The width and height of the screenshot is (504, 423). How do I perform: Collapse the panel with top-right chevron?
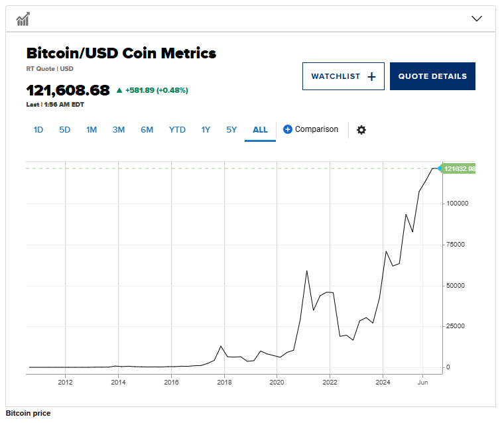(x=477, y=19)
